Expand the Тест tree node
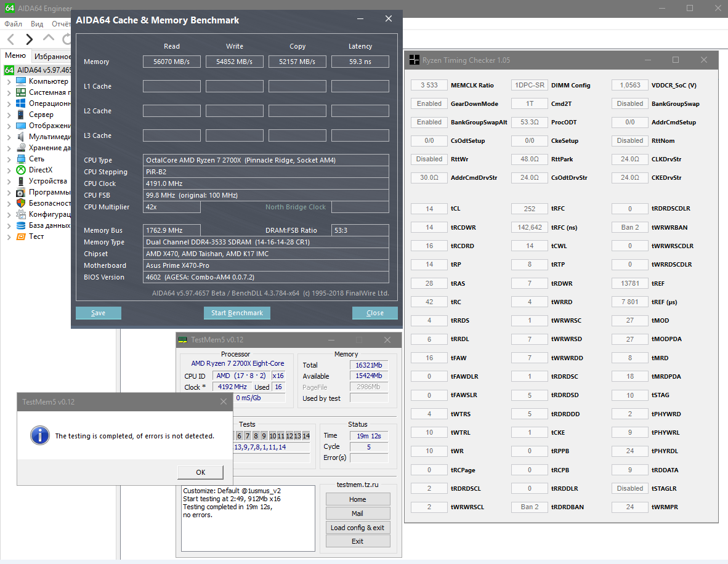Screen dimensions: 728x564 (x=9, y=237)
